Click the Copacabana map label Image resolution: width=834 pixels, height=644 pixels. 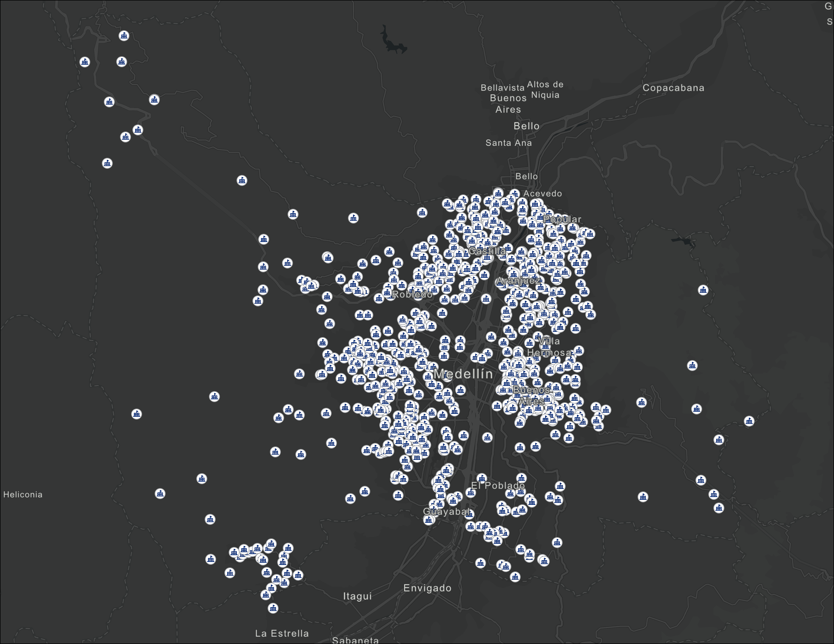point(673,88)
